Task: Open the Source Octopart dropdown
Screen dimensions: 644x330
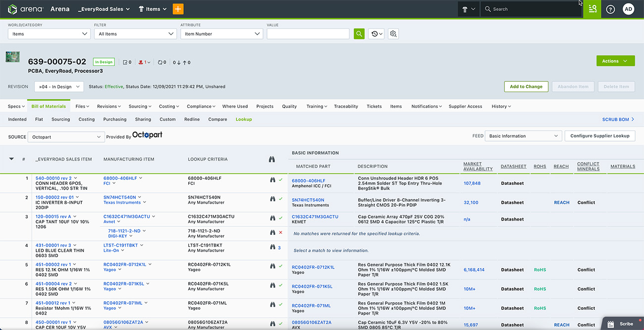Action: click(66, 137)
